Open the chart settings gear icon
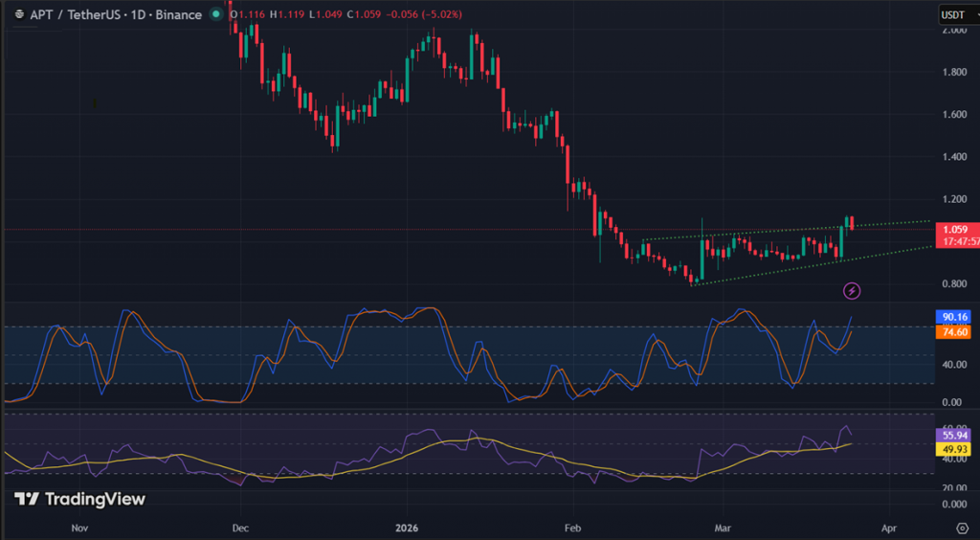The height and width of the screenshot is (540, 980). tap(963, 529)
